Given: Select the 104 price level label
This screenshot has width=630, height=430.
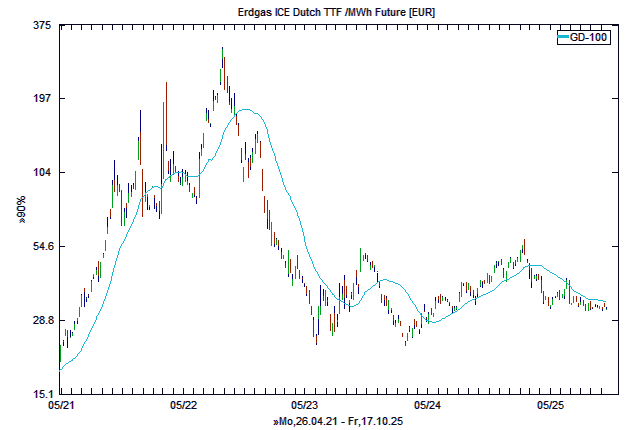Looking at the screenshot, I should coord(41,173).
